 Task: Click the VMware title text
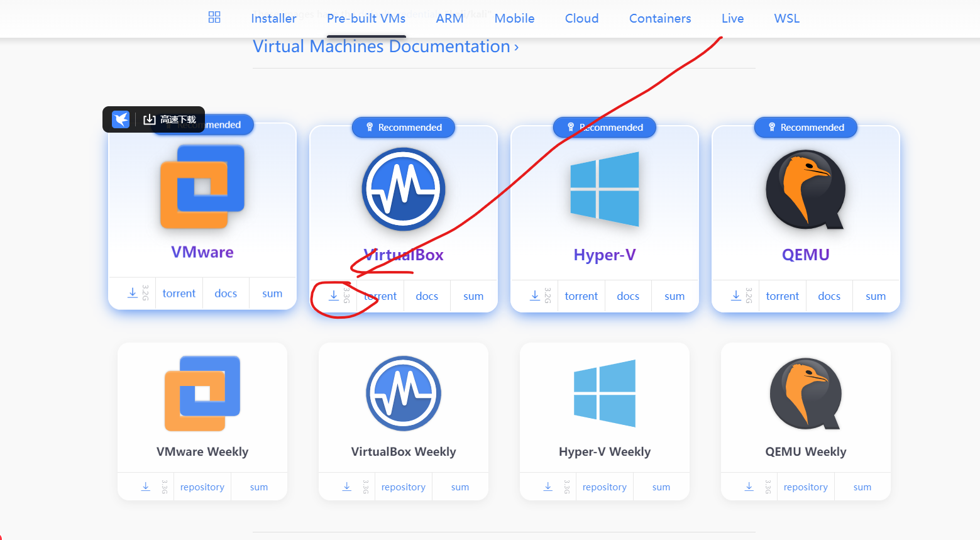pos(202,252)
